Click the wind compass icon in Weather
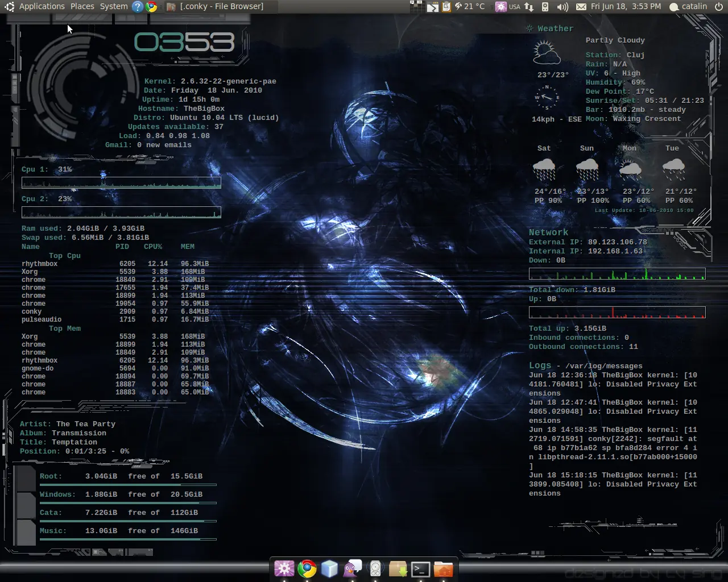 point(547,98)
